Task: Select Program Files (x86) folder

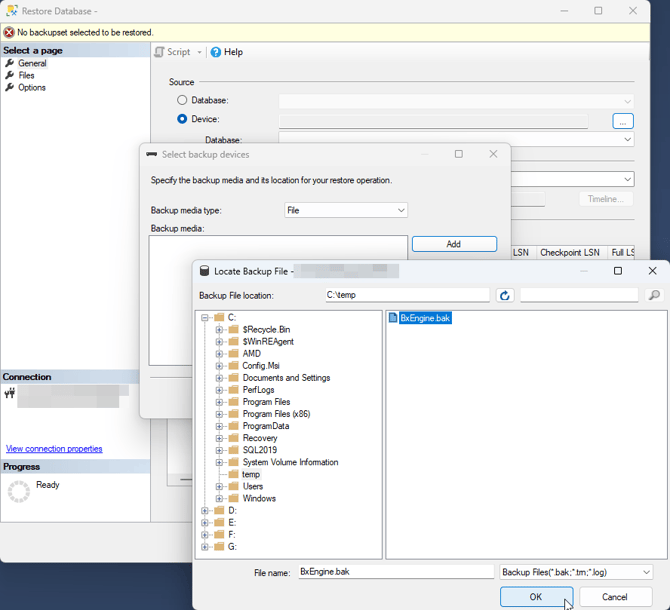Action: coord(276,414)
